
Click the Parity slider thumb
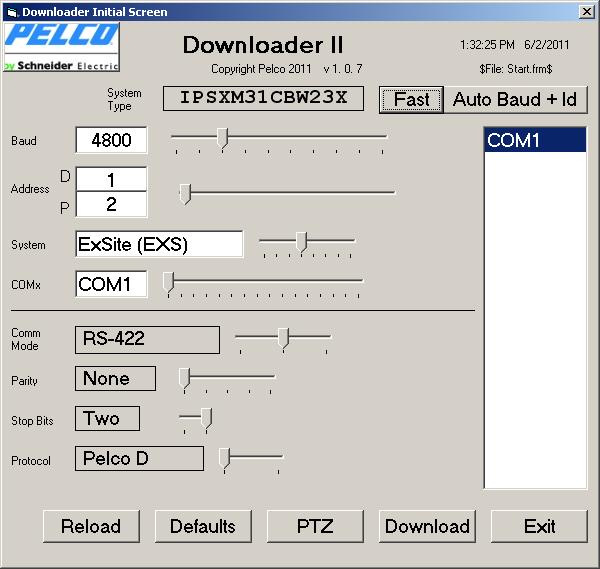coord(184,378)
